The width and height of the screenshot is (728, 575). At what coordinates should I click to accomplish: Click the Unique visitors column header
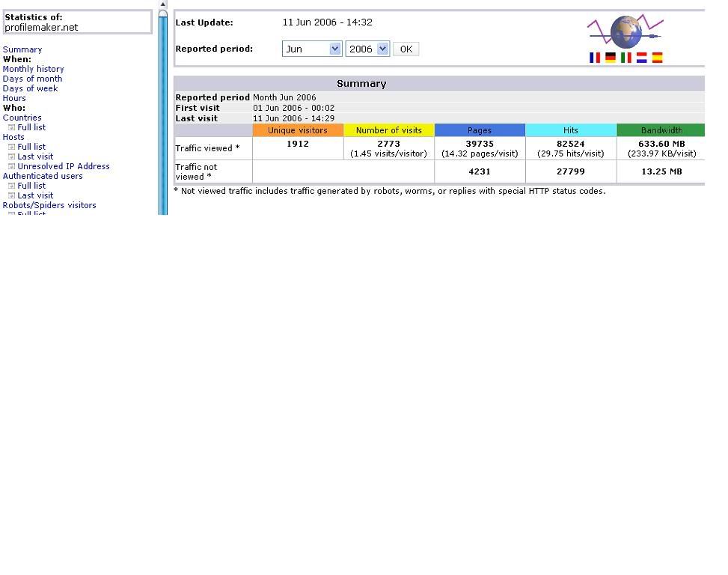(298, 130)
